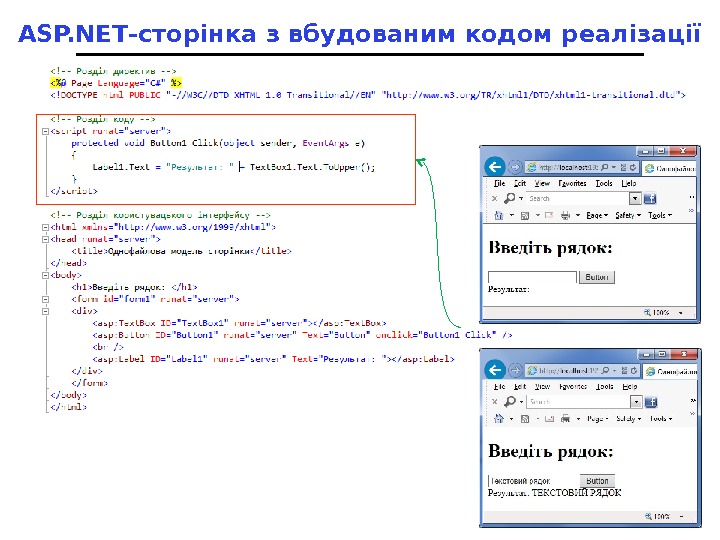Collapse the div code block
Screen dimensions: 720x540
45,311
